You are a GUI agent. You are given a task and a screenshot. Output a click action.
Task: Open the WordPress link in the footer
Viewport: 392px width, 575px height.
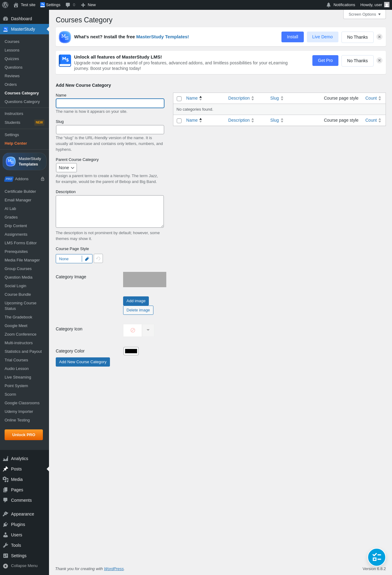(x=114, y=569)
